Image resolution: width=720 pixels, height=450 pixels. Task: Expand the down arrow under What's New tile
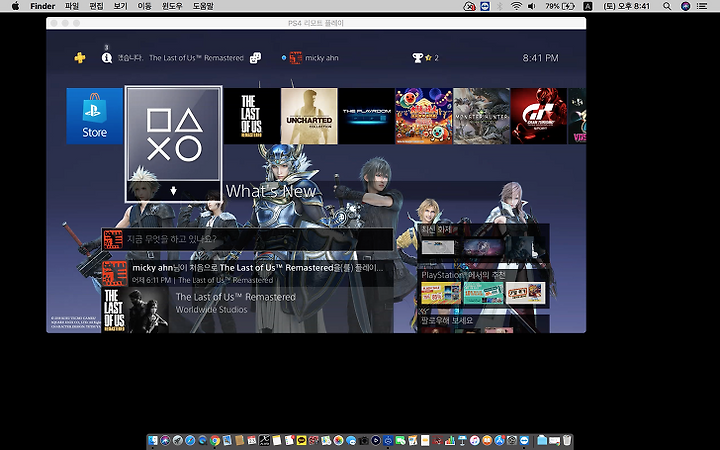coord(174,191)
